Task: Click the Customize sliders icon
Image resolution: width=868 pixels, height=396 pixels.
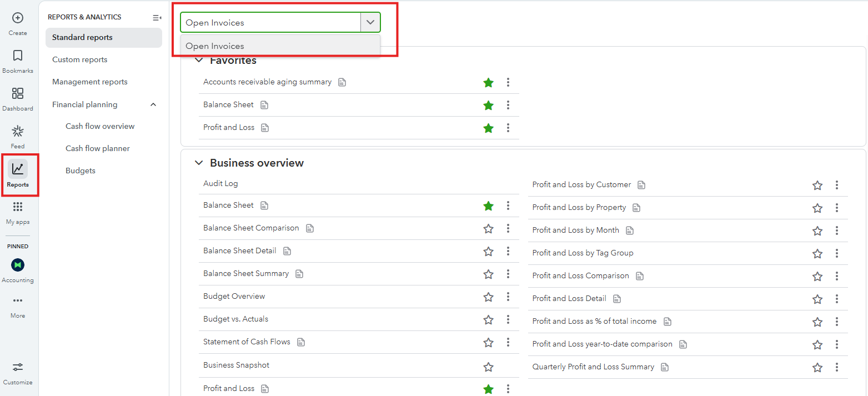Action: pyautogui.click(x=18, y=368)
